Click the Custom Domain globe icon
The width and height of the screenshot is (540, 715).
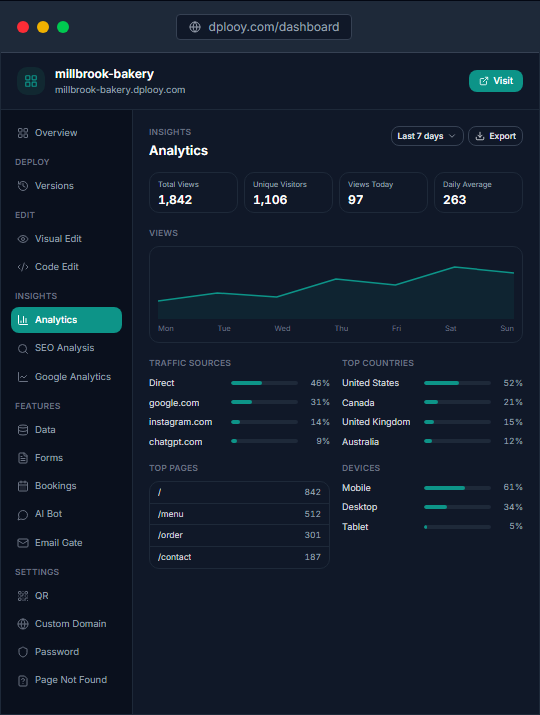tap(23, 624)
